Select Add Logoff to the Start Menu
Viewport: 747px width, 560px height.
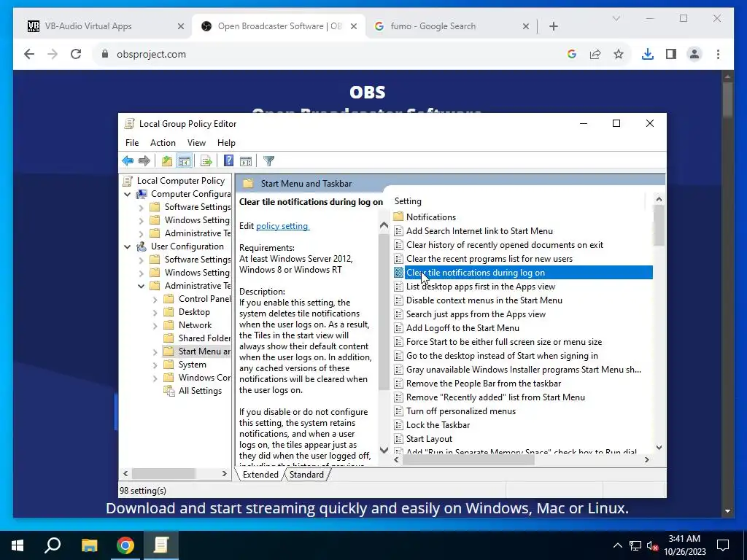(462, 328)
